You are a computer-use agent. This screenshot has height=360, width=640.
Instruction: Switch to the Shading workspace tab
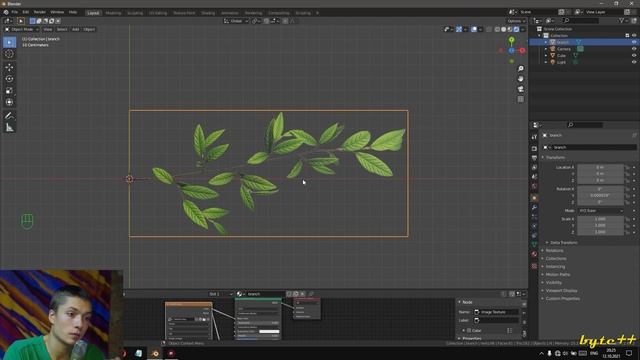tap(208, 13)
